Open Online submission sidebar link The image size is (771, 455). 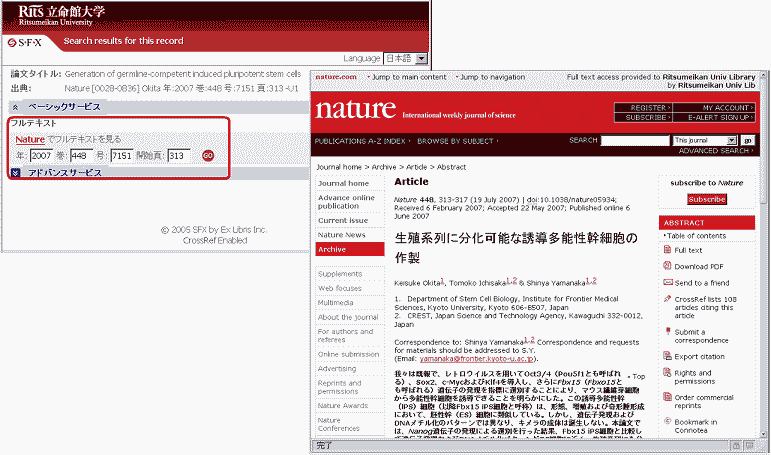350,354
